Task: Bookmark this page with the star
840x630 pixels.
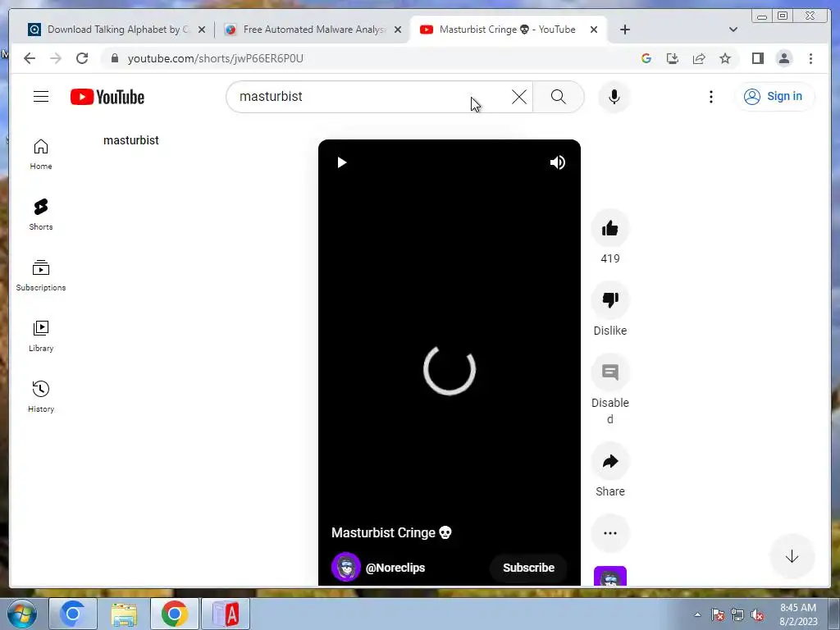Action: pos(725,58)
